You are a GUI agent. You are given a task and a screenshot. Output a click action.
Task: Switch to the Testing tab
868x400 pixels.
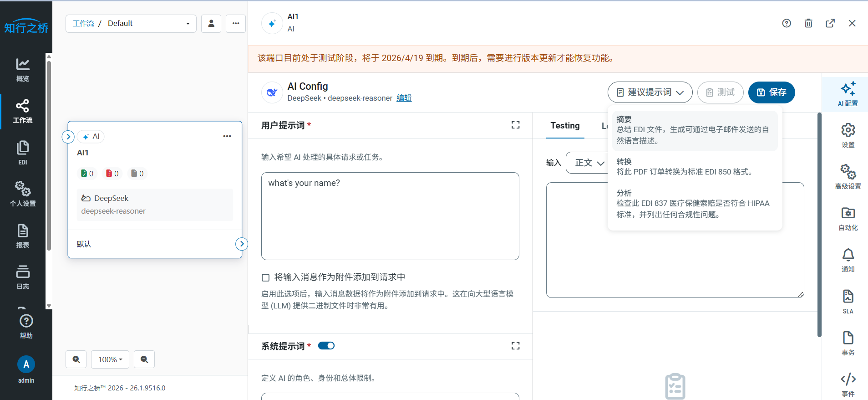coord(565,126)
